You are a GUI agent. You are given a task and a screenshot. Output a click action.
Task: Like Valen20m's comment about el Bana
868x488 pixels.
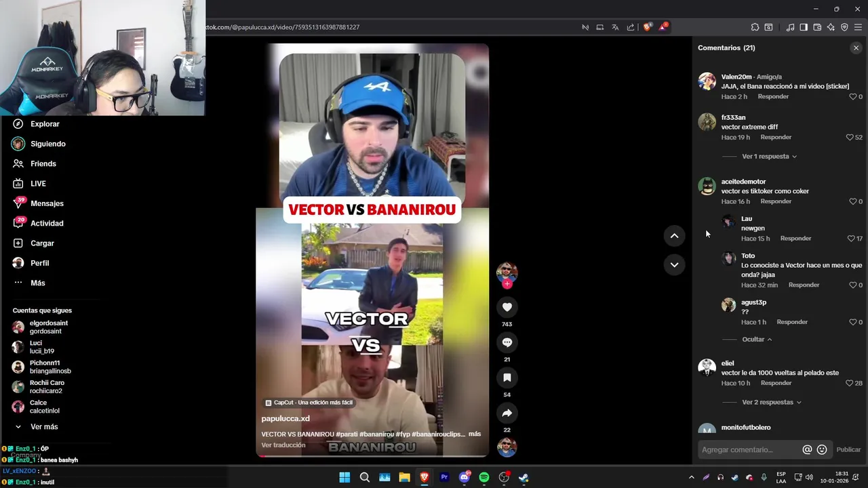click(x=852, y=97)
